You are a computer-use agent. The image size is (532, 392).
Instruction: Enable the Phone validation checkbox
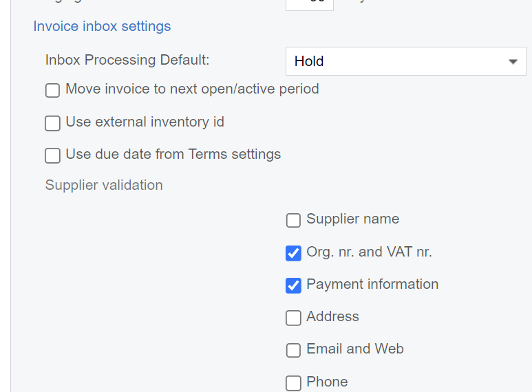293,383
